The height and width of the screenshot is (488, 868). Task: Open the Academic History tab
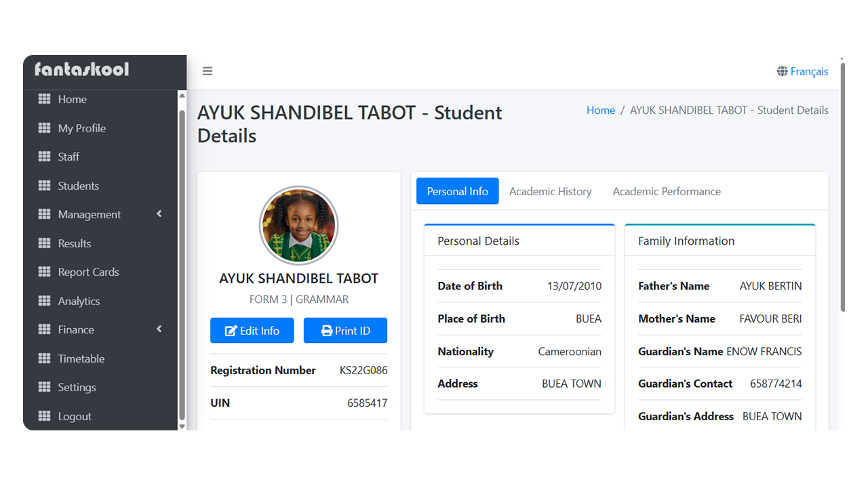(551, 191)
